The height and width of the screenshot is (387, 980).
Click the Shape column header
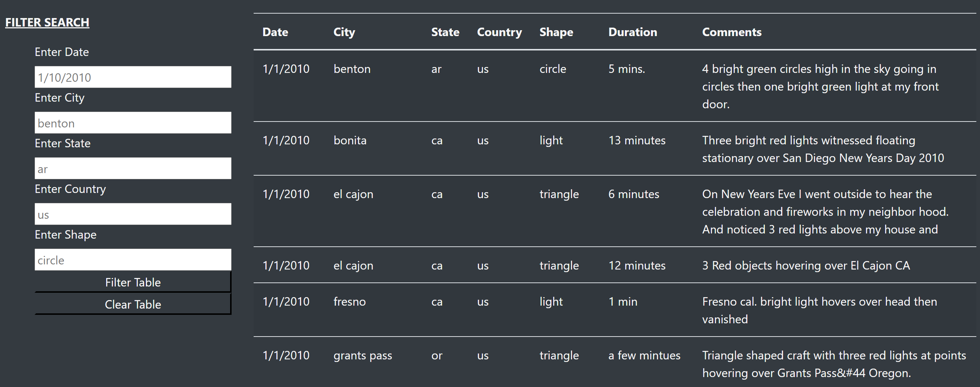tap(556, 32)
